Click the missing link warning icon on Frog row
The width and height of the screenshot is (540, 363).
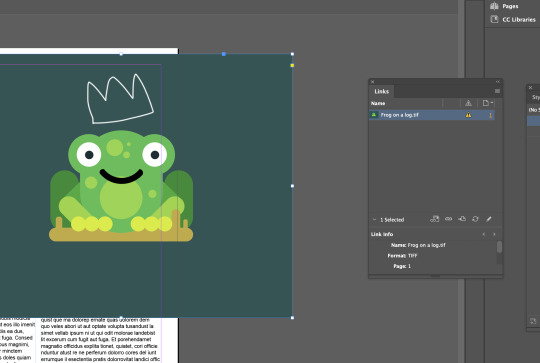(468, 115)
